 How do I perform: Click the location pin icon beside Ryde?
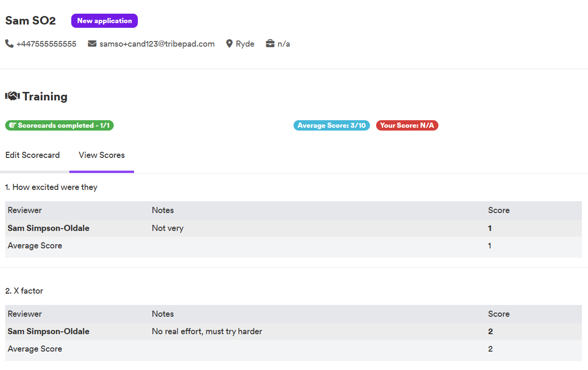[x=229, y=44]
